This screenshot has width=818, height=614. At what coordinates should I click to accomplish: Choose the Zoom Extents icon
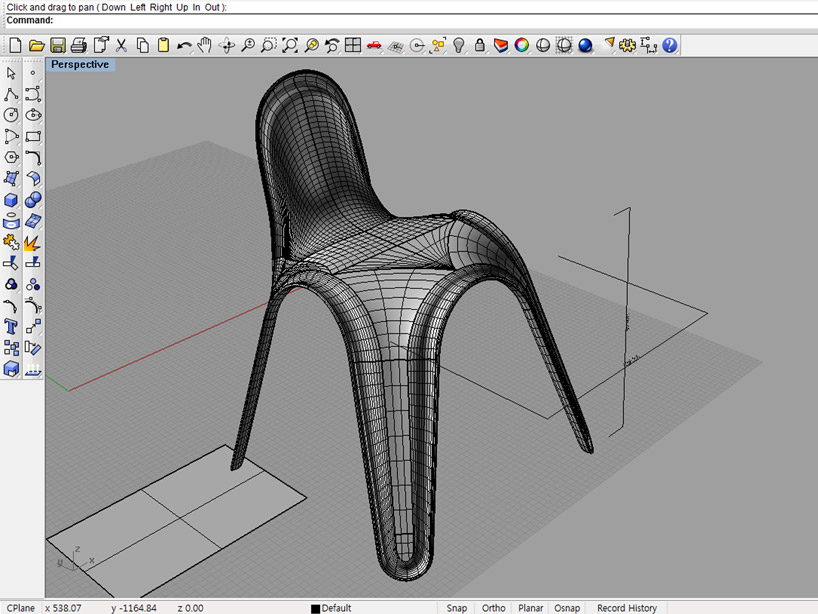pyautogui.click(x=290, y=45)
